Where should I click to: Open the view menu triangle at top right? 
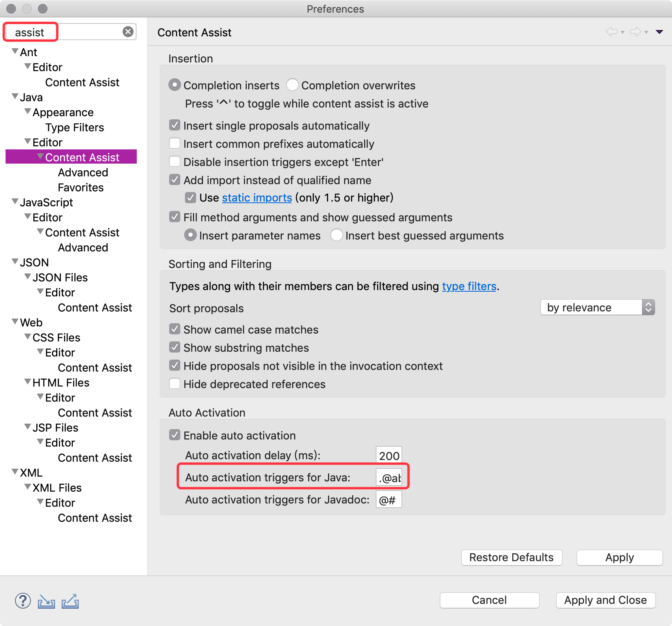(x=659, y=32)
